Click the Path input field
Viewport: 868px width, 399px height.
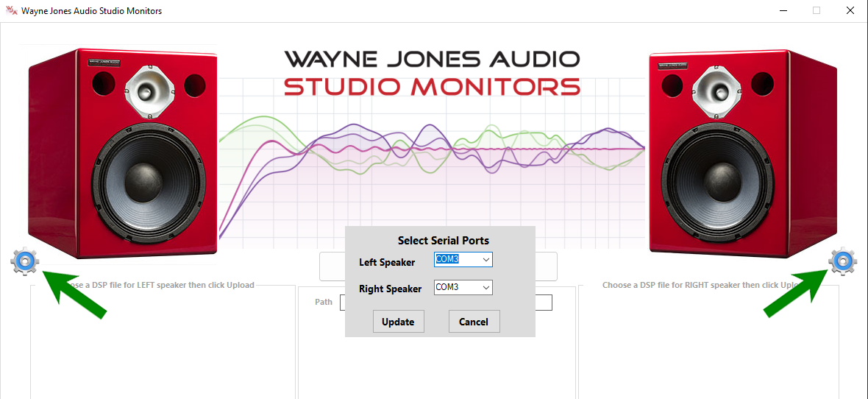tap(447, 302)
